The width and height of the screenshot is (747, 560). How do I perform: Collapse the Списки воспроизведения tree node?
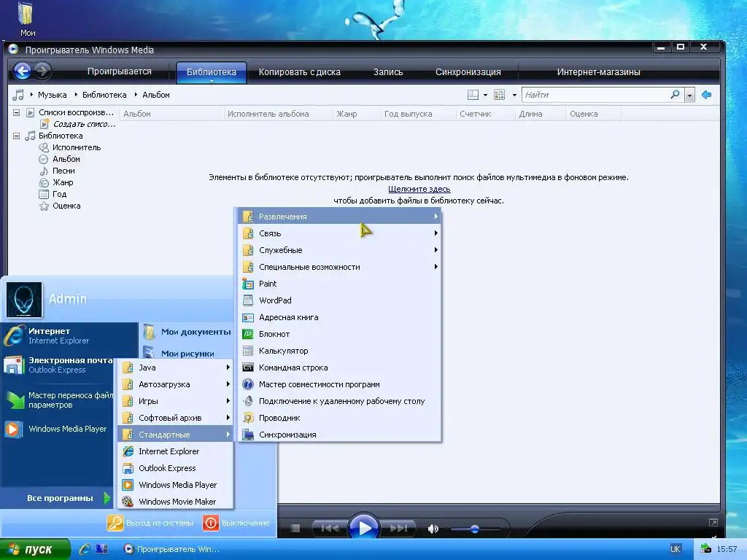[16, 112]
